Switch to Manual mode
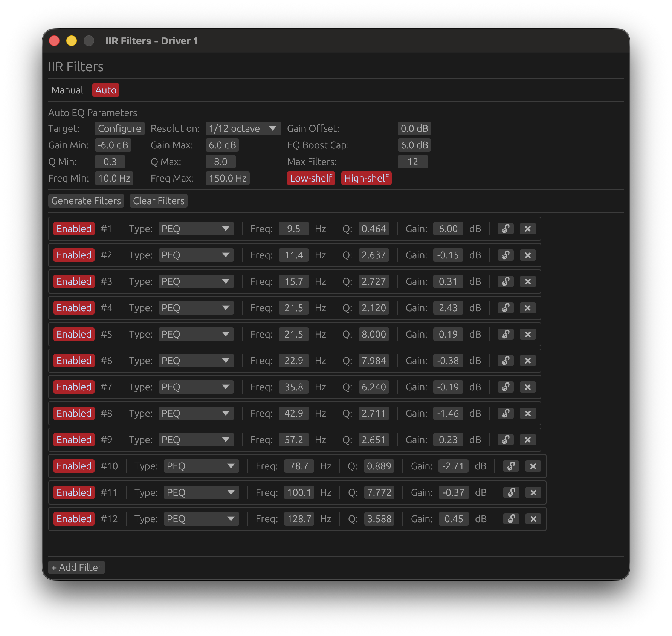The image size is (672, 636). coord(67,90)
